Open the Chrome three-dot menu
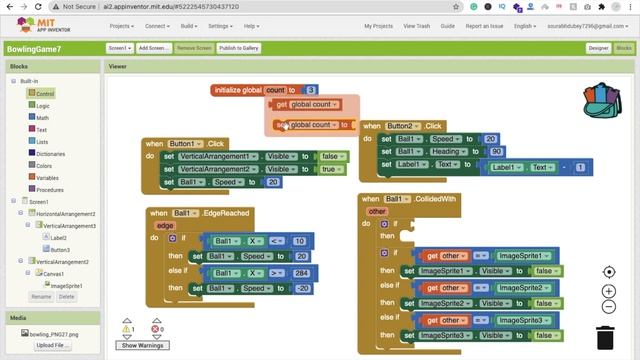This screenshot has width=640, height=360. point(630,7)
